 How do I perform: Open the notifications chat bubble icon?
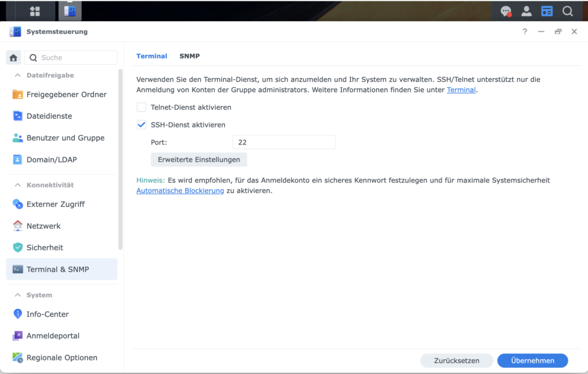506,11
